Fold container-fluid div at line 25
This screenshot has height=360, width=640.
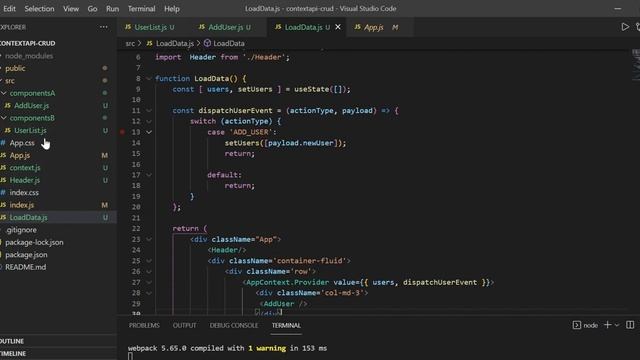pyautogui.click(x=149, y=261)
